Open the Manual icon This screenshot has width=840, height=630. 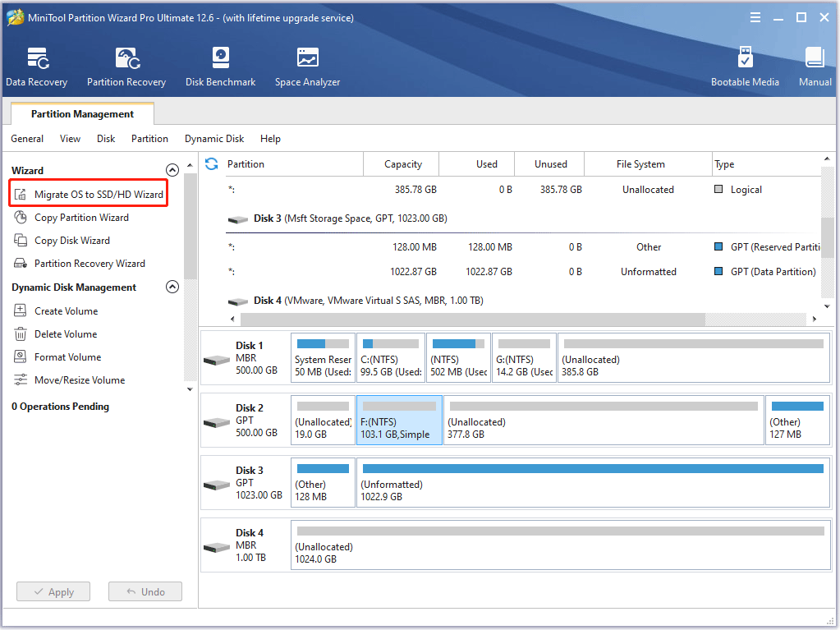pyautogui.click(x=815, y=67)
